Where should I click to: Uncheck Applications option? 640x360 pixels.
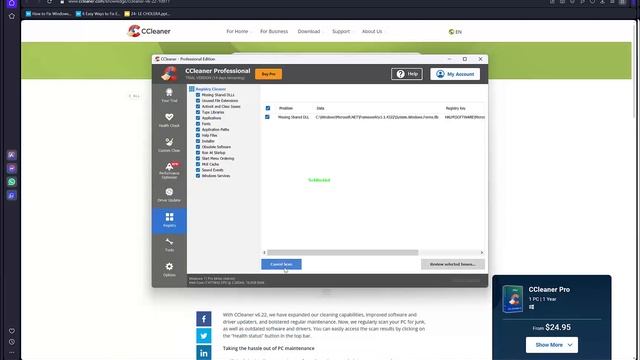(198, 118)
